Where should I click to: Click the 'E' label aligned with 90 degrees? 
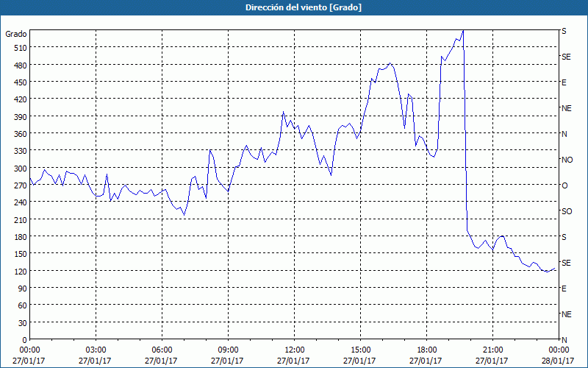[564, 289]
